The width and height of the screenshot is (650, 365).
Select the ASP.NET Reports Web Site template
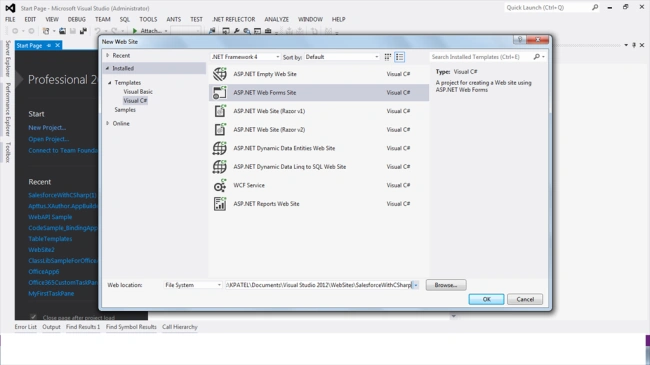coord(319,204)
